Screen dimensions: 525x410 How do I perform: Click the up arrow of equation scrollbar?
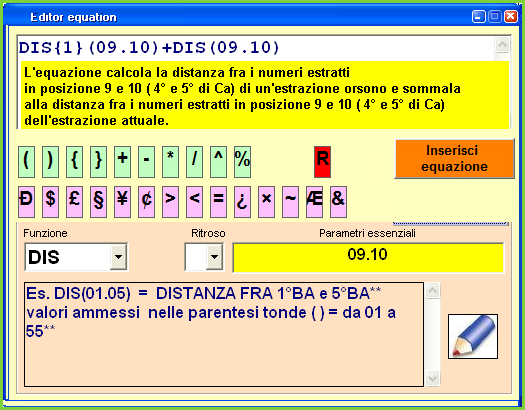pyautogui.click(x=503, y=44)
